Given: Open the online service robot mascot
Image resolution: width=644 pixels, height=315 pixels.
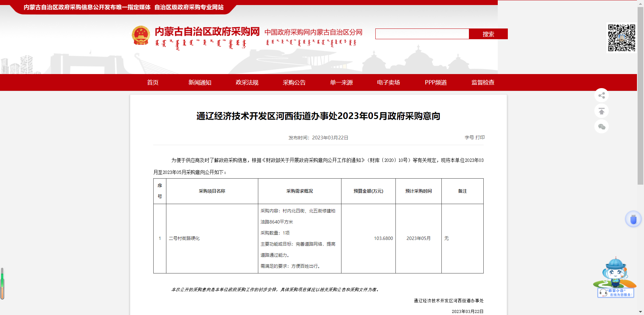Looking at the screenshot, I should coord(615,277).
